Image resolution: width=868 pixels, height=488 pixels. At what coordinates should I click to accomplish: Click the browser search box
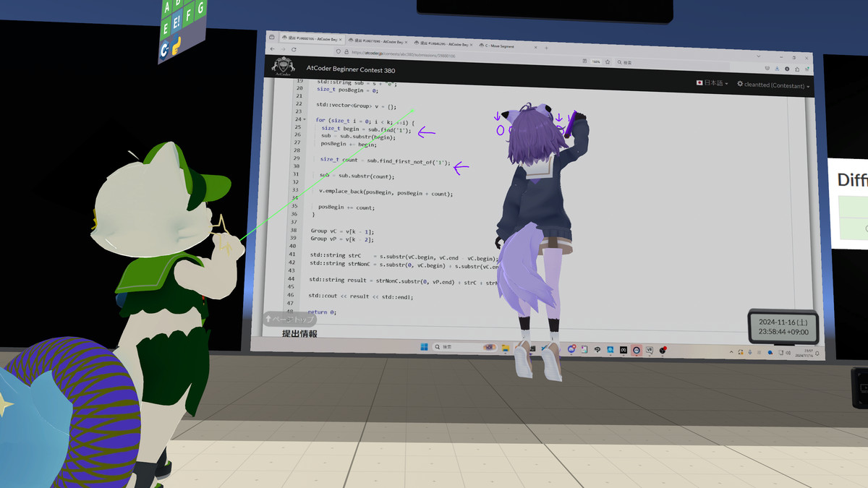click(x=672, y=64)
